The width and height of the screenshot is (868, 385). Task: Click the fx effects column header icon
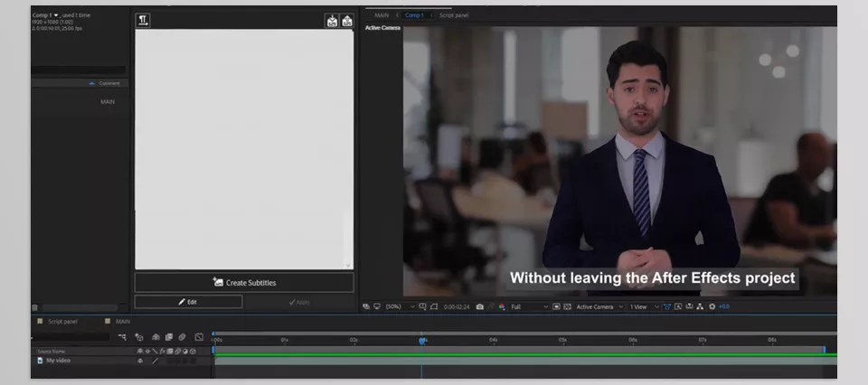pyautogui.click(x=163, y=352)
